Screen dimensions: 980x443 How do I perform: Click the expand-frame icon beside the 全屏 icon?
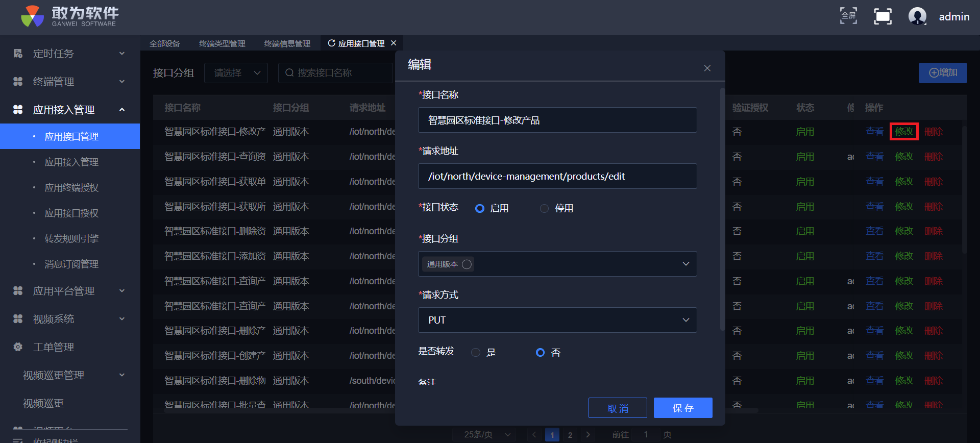883,16
